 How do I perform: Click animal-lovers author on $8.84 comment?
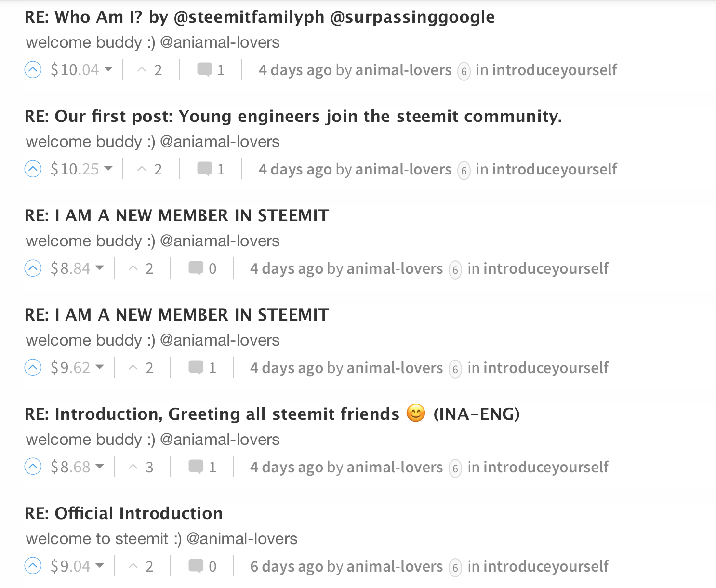pos(394,269)
